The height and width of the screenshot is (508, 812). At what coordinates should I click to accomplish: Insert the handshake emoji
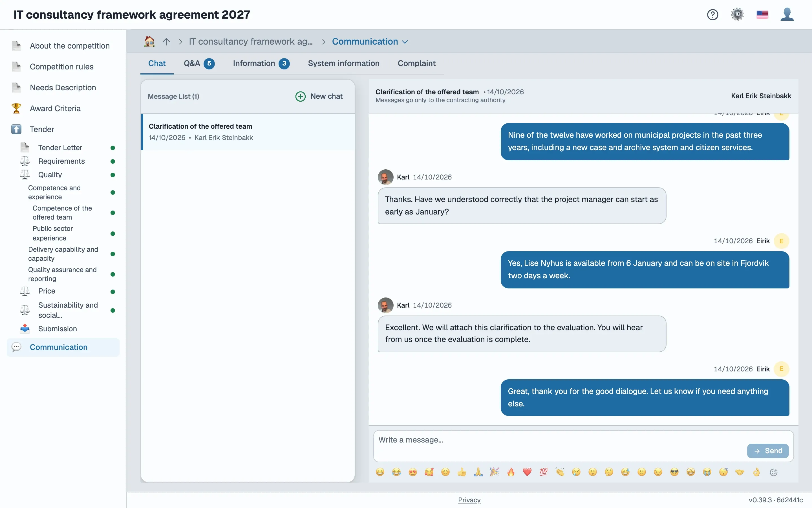[x=740, y=472]
